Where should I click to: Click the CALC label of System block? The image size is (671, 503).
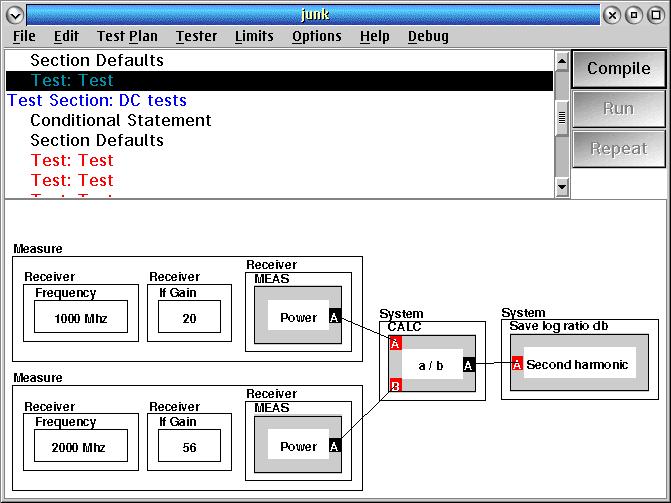404,327
